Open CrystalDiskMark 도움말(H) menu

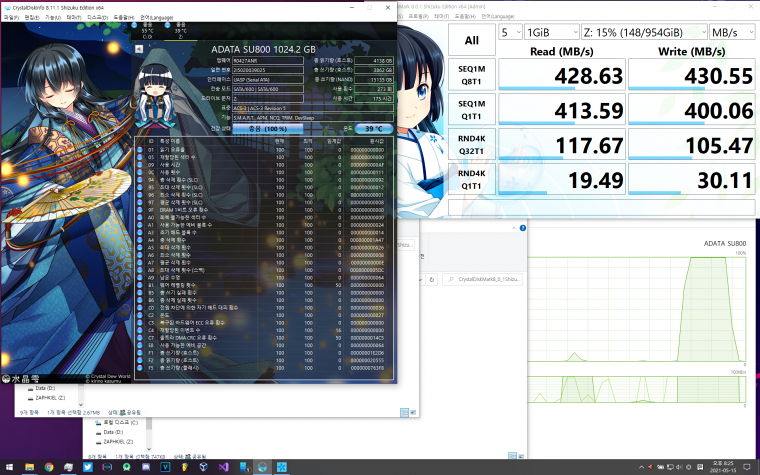click(x=465, y=16)
